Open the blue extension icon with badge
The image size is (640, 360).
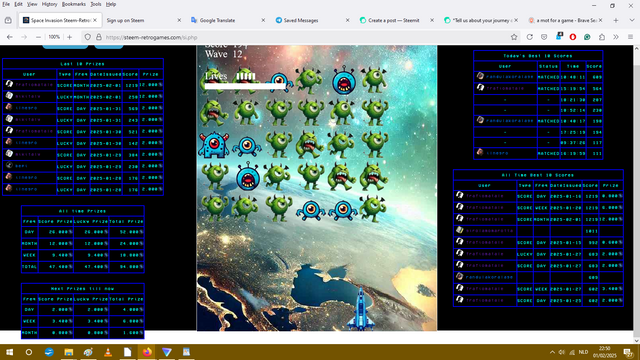click(x=559, y=37)
